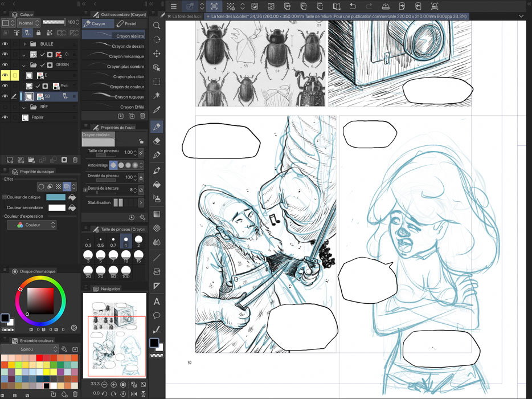The height and width of the screenshot is (399, 532).
Task: Choose the Eyedropper tool
Action: point(157,110)
